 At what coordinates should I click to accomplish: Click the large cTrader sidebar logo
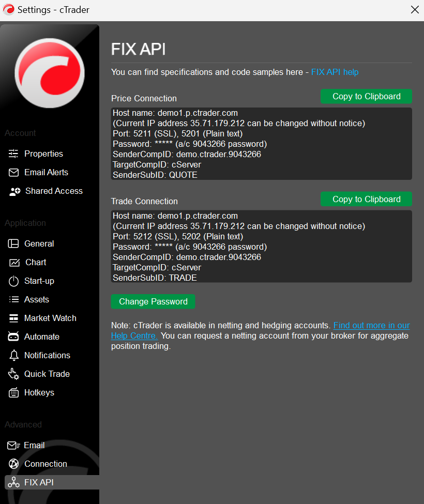coord(50,73)
